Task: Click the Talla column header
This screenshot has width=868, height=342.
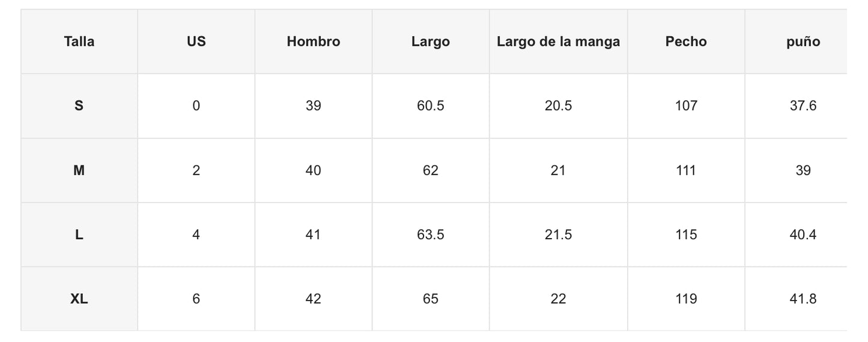Action: tap(79, 41)
